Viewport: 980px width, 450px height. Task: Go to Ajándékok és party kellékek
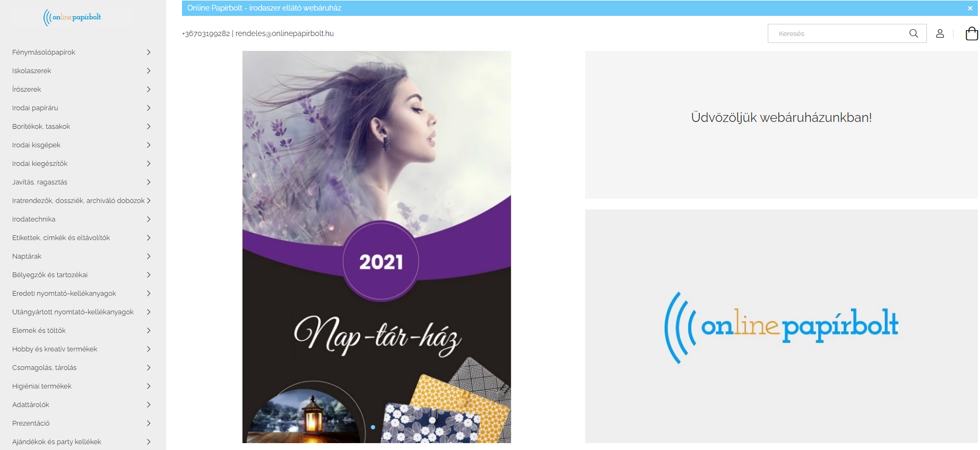coord(56,442)
